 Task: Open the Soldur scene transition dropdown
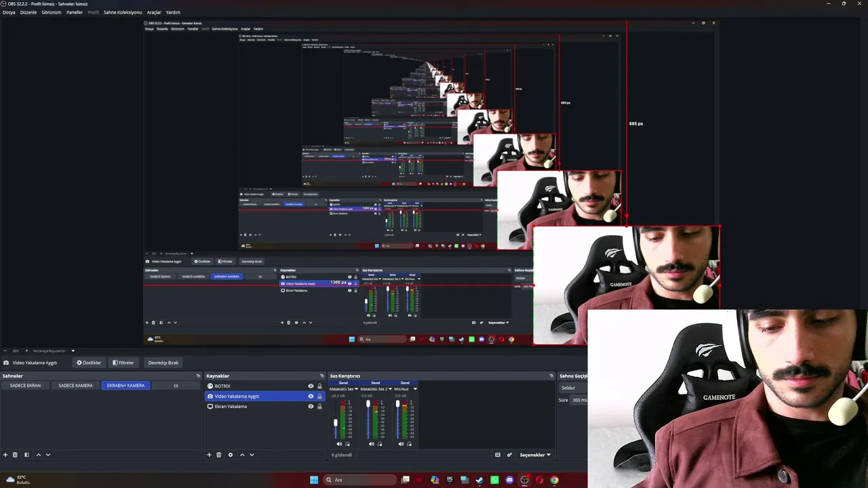[573, 388]
